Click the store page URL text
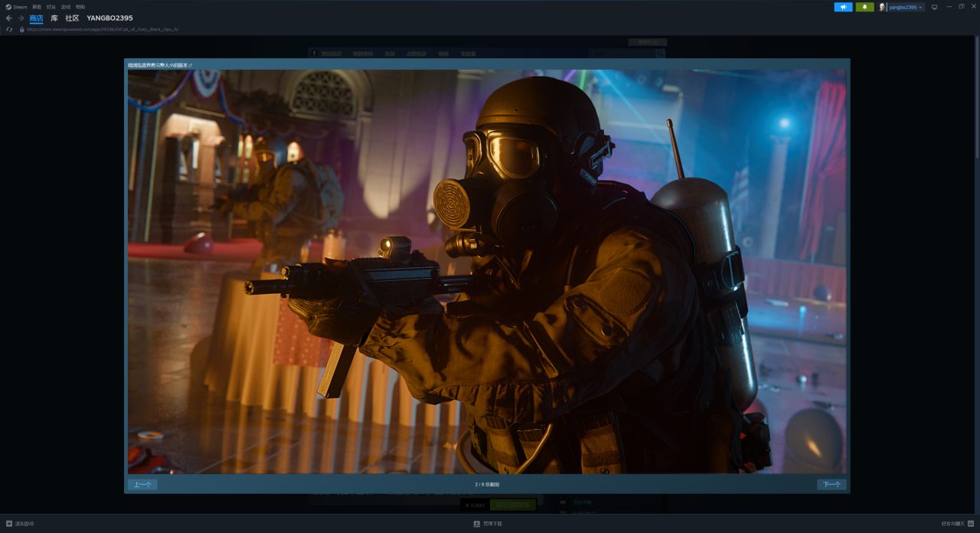 point(103,29)
